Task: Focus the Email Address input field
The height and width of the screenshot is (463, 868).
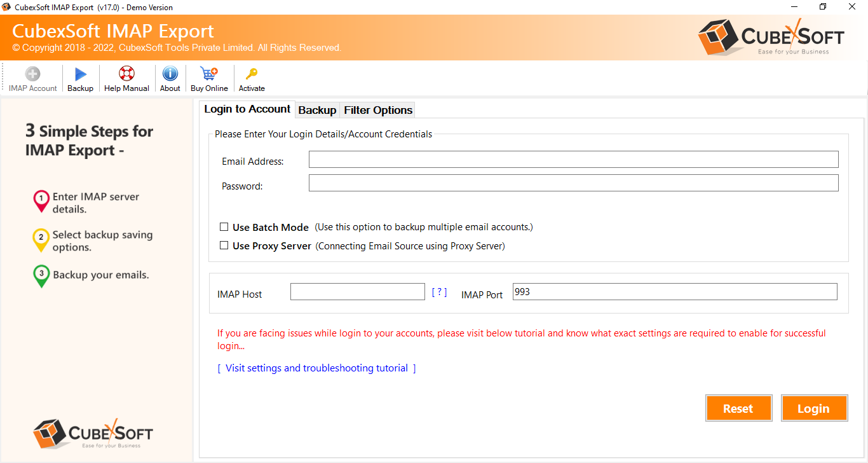Action: [x=573, y=160]
